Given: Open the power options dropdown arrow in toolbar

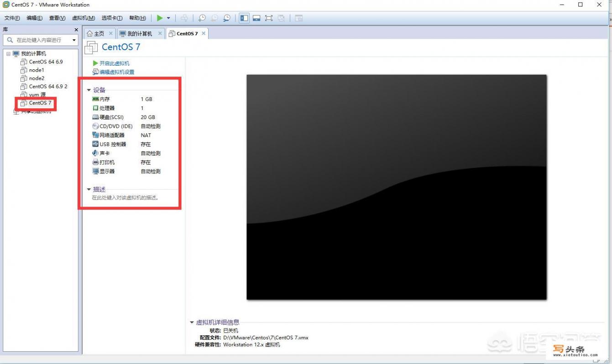Looking at the screenshot, I should [168, 18].
